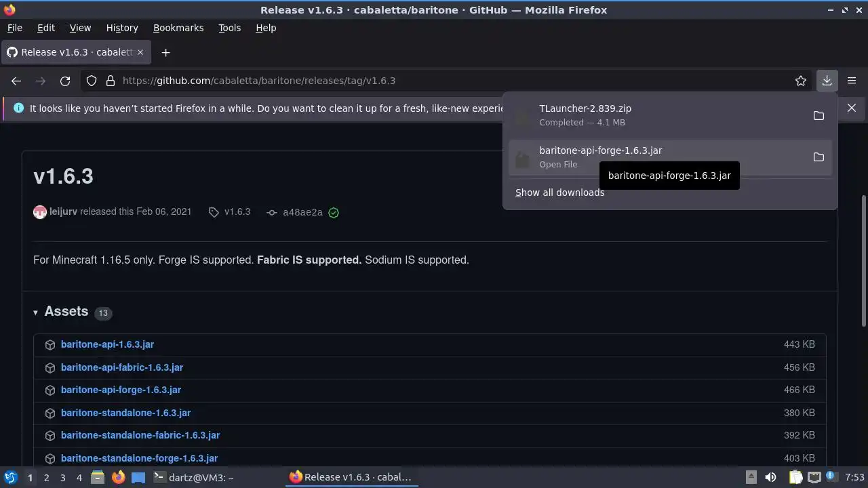Switch to workspace 3
Viewport: 868px width, 488px height.
click(x=62, y=477)
